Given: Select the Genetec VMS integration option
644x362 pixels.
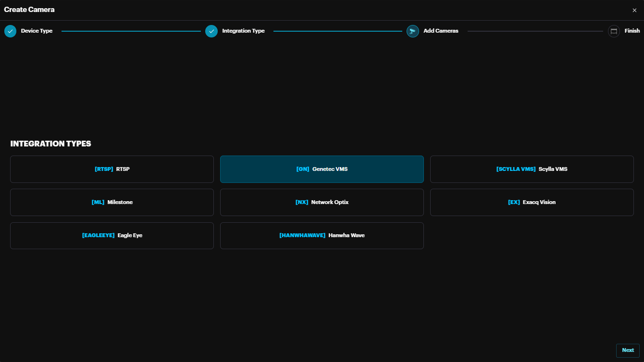Looking at the screenshot, I should (x=322, y=169).
